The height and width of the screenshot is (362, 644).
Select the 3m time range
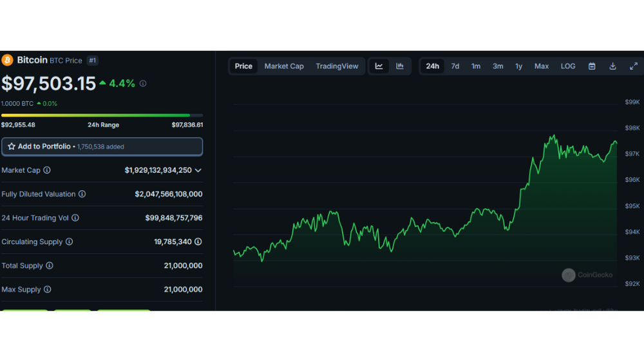(x=498, y=66)
